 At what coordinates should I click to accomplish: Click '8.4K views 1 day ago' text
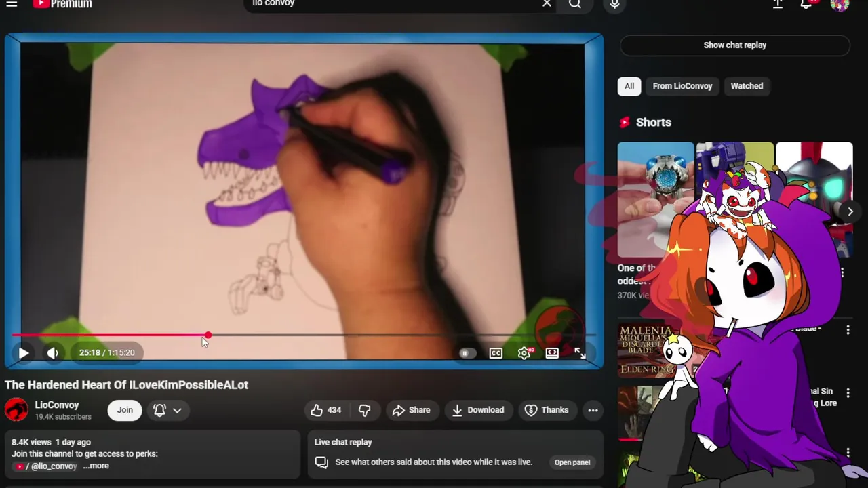[x=51, y=442]
